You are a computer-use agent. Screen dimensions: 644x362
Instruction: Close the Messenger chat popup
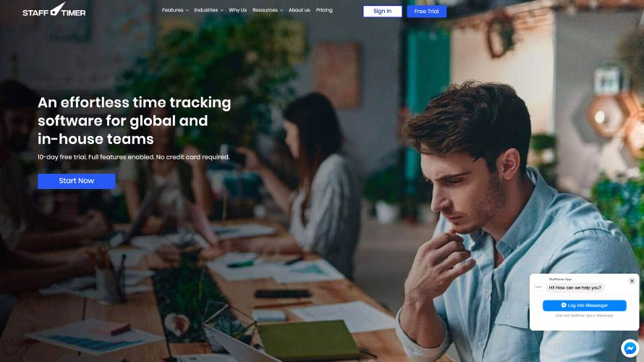632,281
